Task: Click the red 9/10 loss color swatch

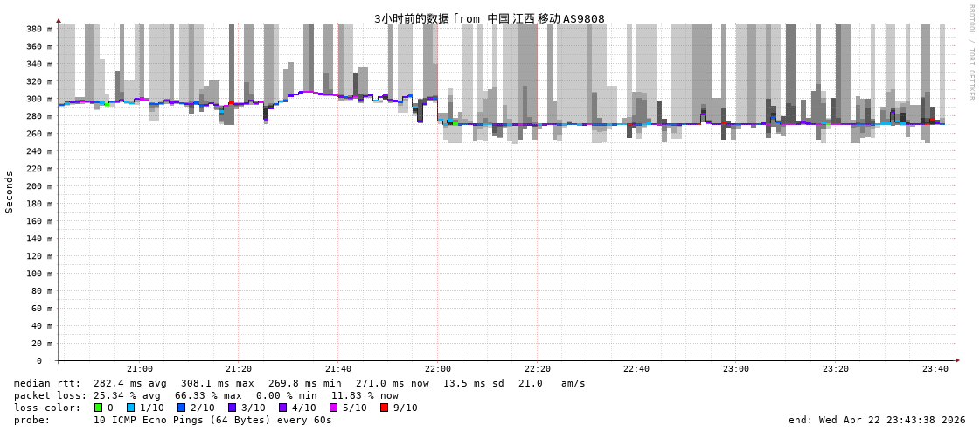Action: 385,408
